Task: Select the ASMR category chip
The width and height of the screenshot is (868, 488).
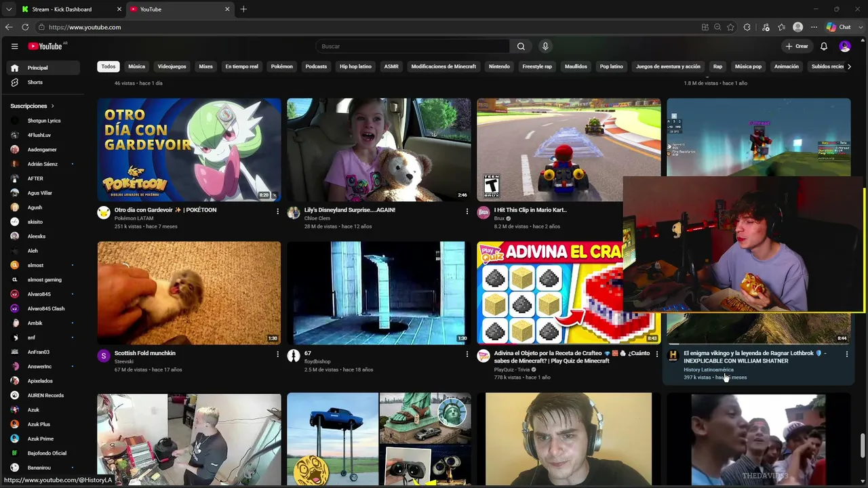Action: pyautogui.click(x=391, y=66)
